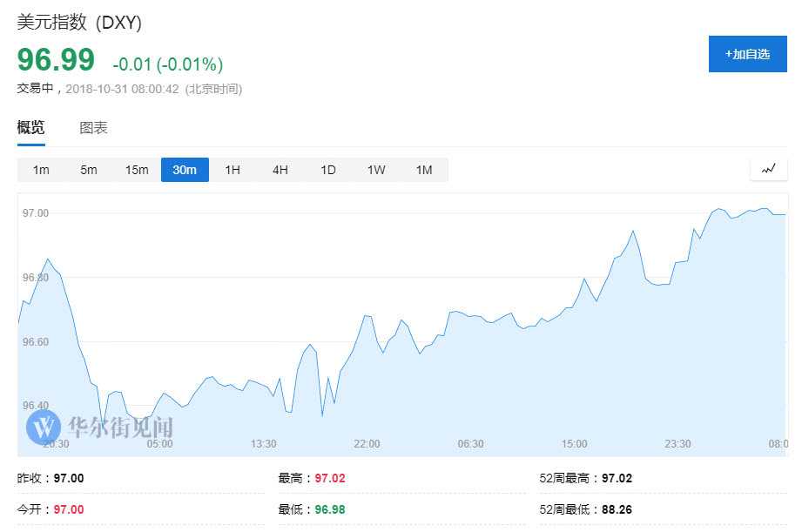Switch to the 概览 tab

click(x=30, y=128)
